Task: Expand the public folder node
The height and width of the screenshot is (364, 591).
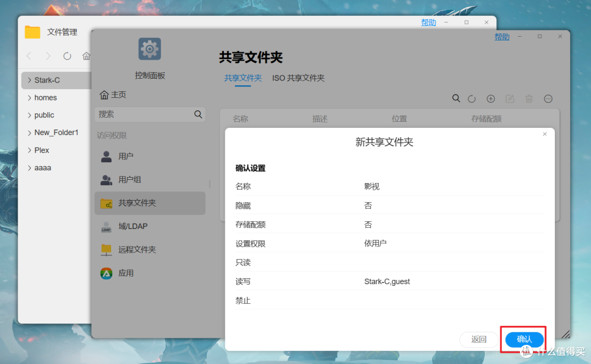Action: pyautogui.click(x=30, y=115)
